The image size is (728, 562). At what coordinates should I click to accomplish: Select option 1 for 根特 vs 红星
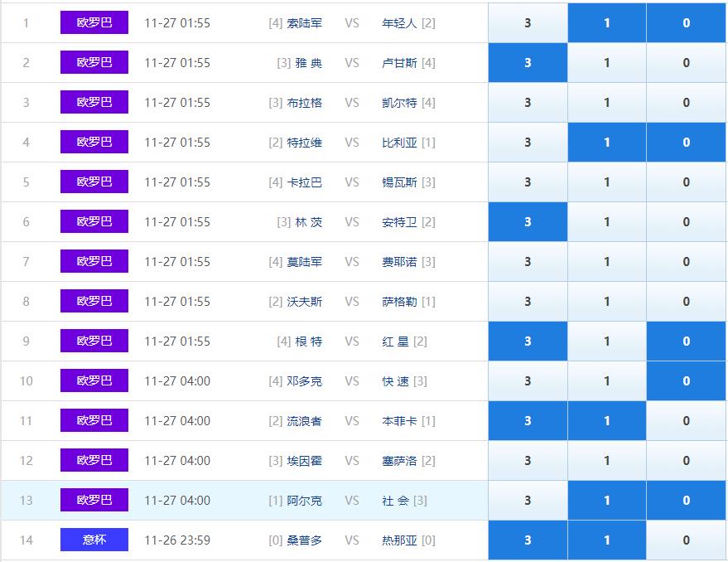pos(607,342)
